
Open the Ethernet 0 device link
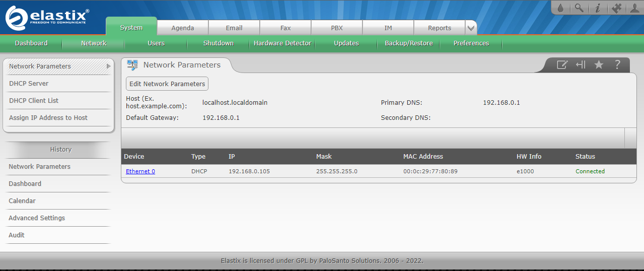[x=140, y=171]
